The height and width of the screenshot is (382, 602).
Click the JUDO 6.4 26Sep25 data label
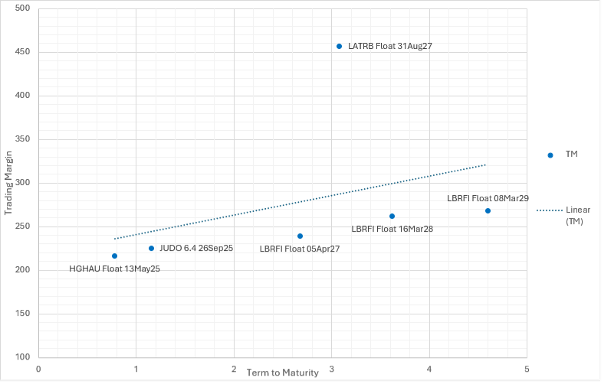(x=196, y=248)
